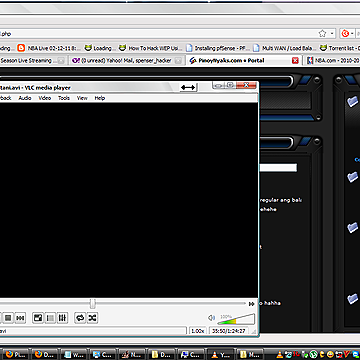This screenshot has width=360, height=360.
Task: Click the VLC seek bar handle
Action: tap(93, 304)
